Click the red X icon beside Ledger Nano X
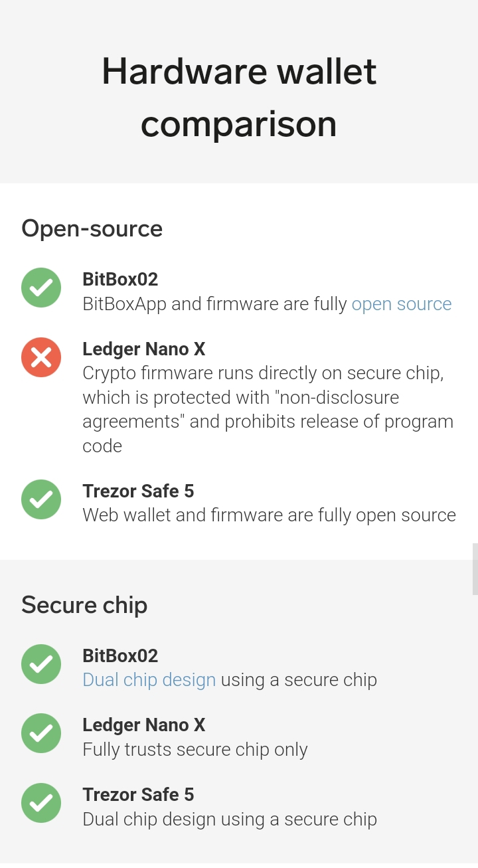 (41, 357)
